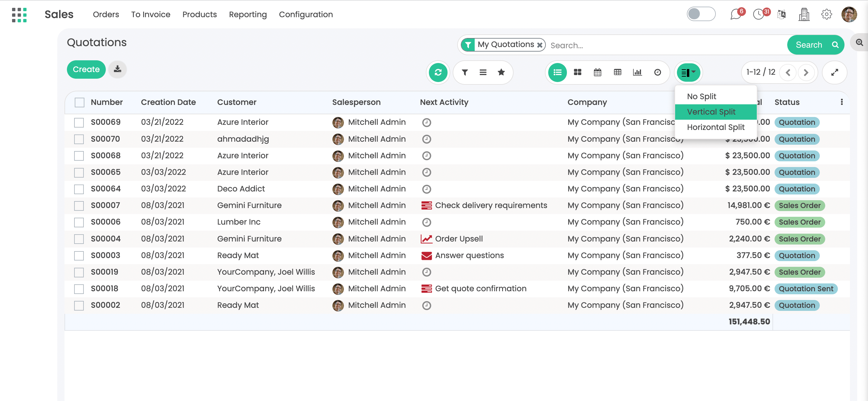This screenshot has height=401, width=868.
Task: Switch to Kanban view icon
Action: pos(577,72)
